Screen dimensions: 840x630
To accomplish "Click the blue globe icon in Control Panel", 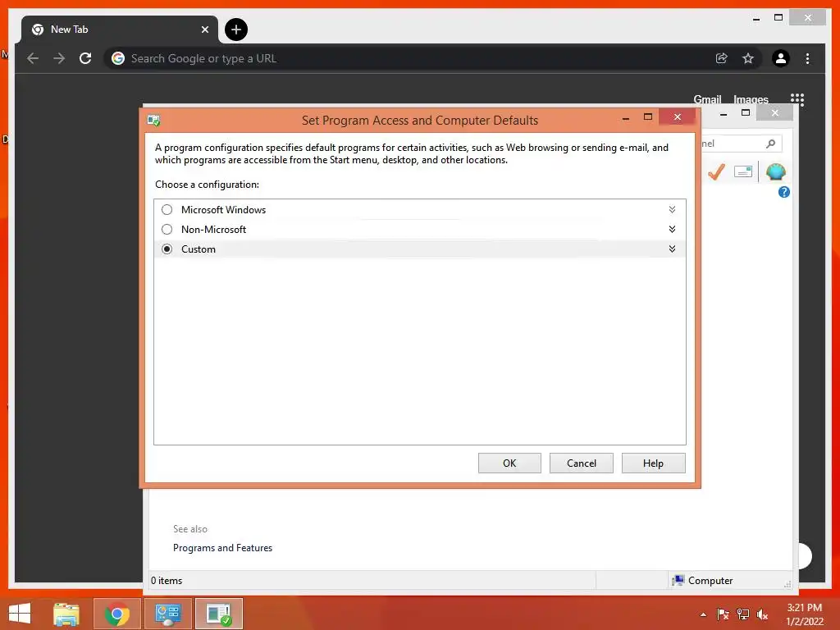I will 776,172.
